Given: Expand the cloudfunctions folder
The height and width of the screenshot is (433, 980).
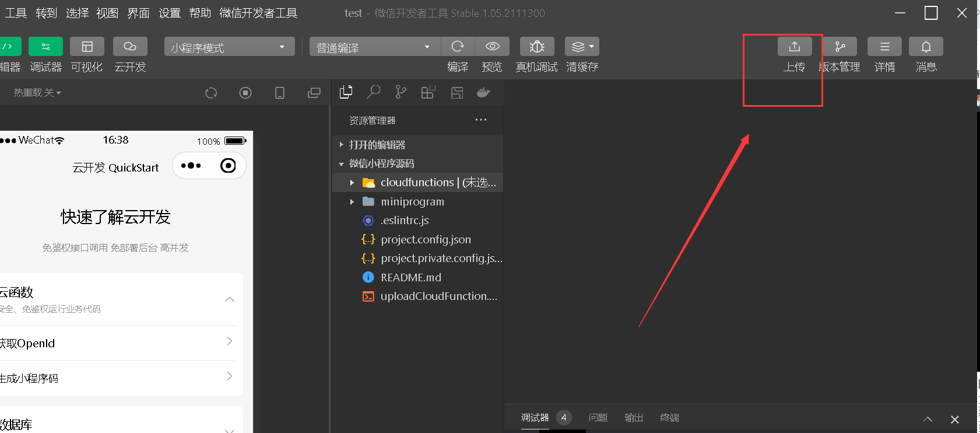Looking at the screenshot, I should click(x=417, y=183).
